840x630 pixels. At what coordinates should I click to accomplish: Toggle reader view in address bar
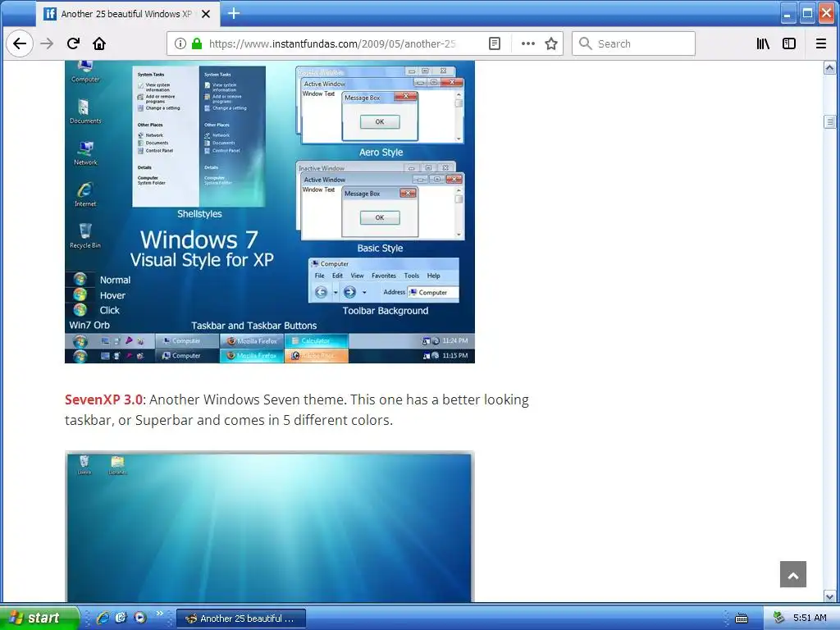click(x=495, y=43)
